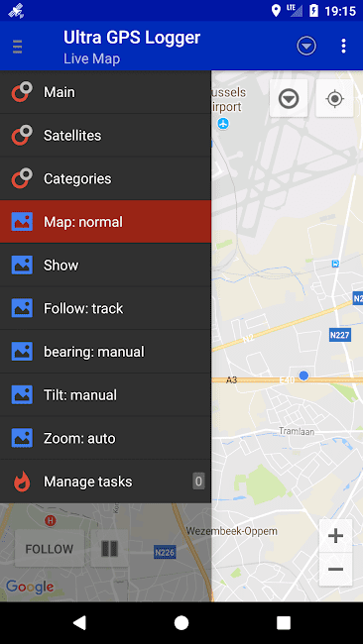Screen dimensions: 363x644
Task: Switch the bearing: manual setting
Action: [x=106, y=352]
